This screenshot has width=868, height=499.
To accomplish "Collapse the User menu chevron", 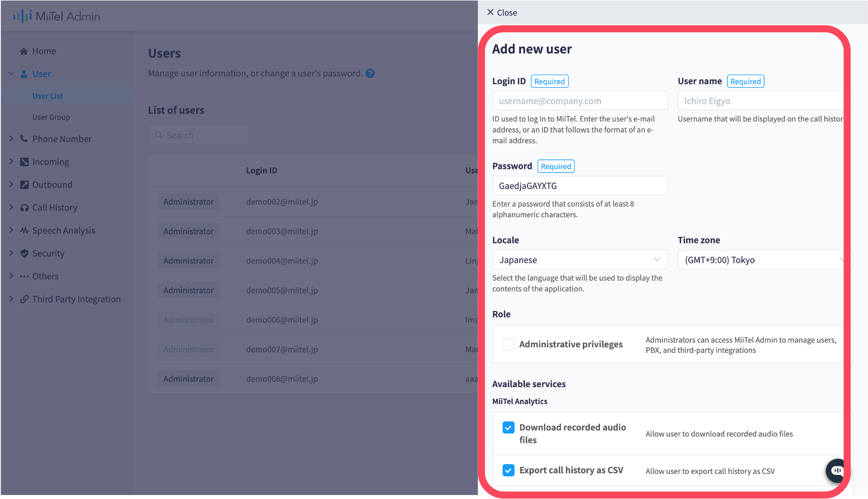I will click(11, 74).
